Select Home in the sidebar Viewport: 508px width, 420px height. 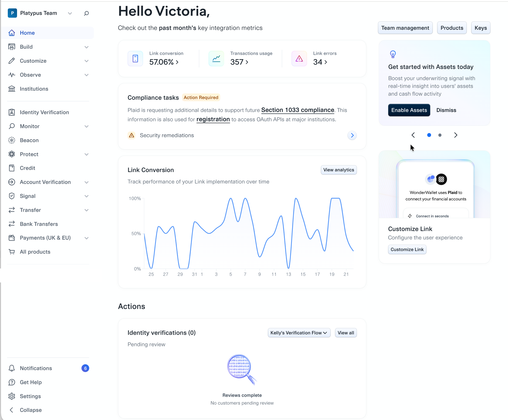click(x=48, y=33)
